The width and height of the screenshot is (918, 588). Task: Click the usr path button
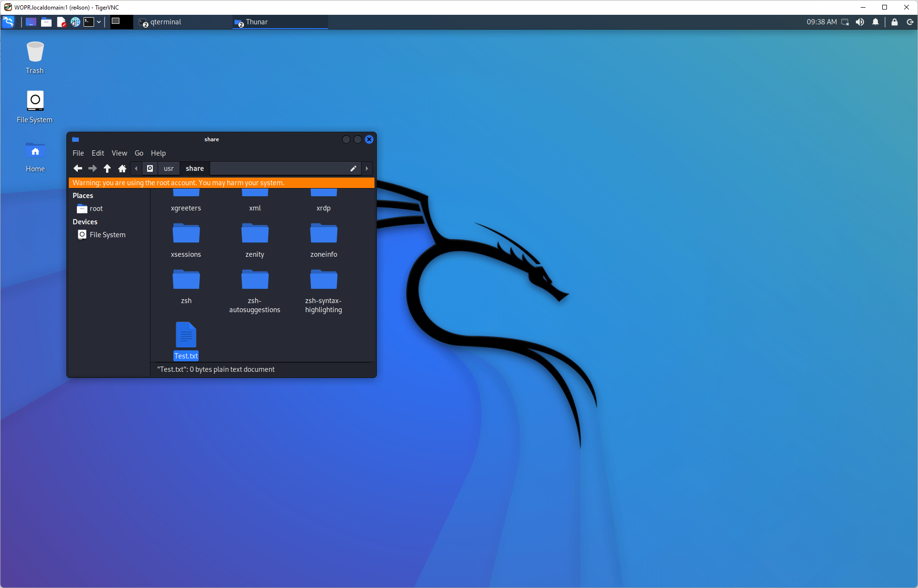(169, 168)
